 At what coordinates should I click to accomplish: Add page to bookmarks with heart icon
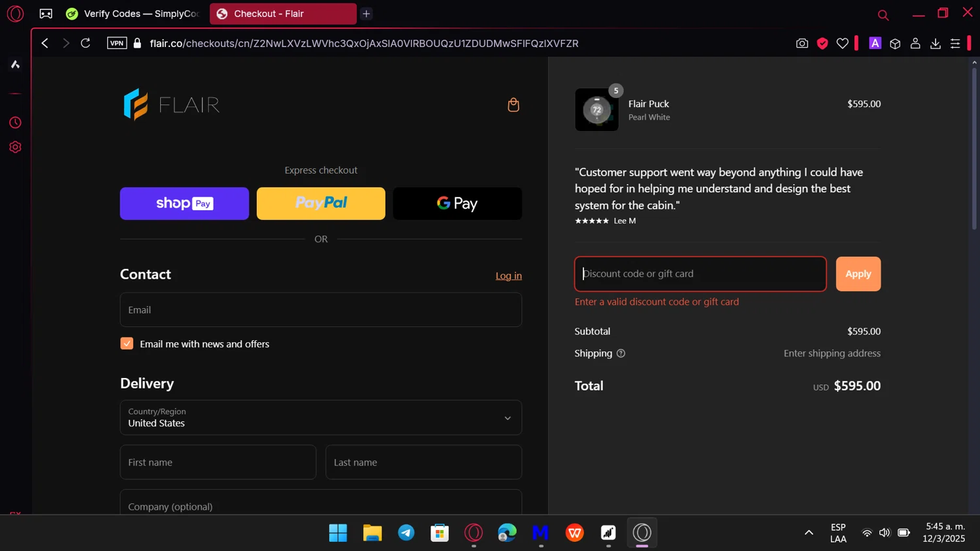(843, 43)
